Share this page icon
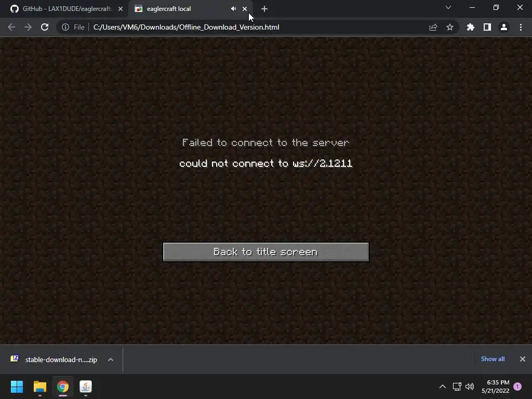The height and width of the screenshot is (399, 532). [433, 27]
